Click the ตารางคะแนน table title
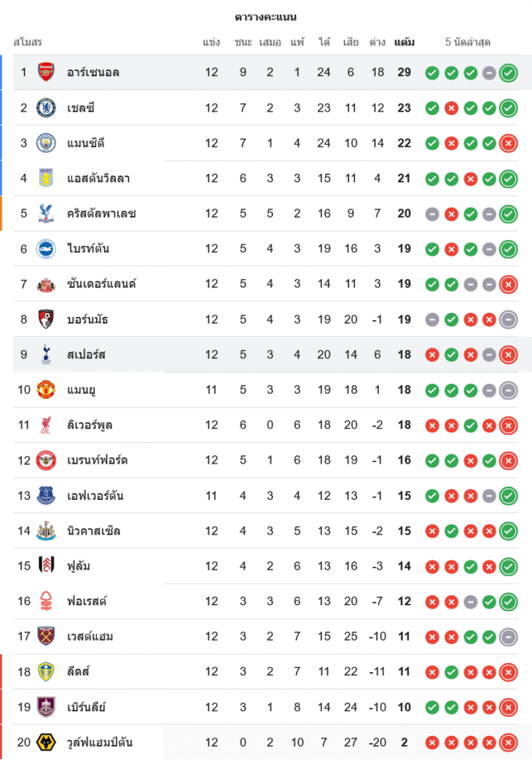Viewport: 532px width, 769px height. 266,17
